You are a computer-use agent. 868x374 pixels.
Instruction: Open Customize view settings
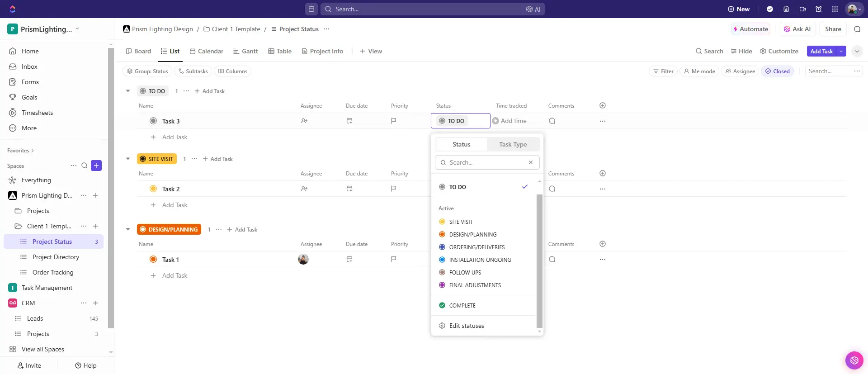(x=779, y=51)
